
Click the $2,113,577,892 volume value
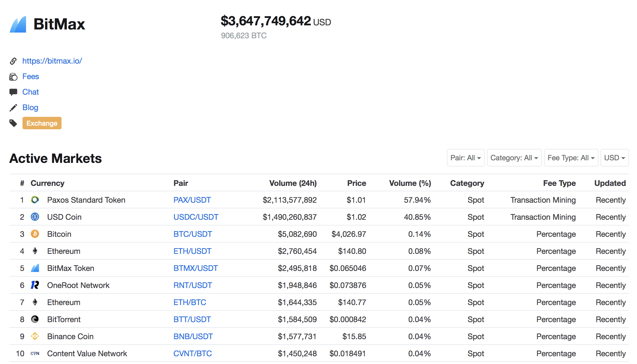(x=290, y=200)
